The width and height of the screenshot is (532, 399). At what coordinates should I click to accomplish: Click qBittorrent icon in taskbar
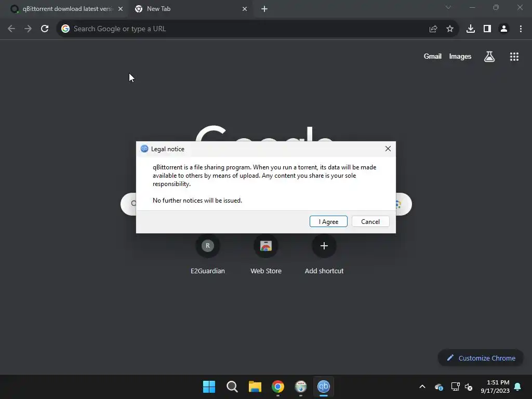(x=323, y=387)
